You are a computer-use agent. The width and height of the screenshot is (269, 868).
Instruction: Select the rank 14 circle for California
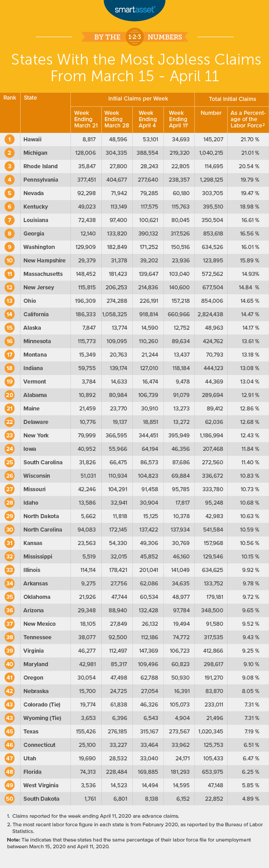pos(10,314)
